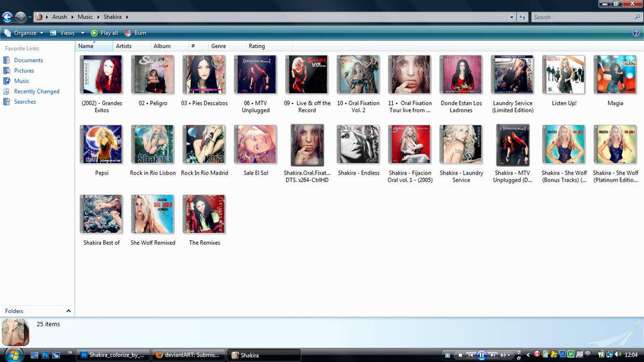Viewport: 644px width, 362px height.
Task: Switch to the deviantART Firefox taskbar window
Action: click(189, 355)
